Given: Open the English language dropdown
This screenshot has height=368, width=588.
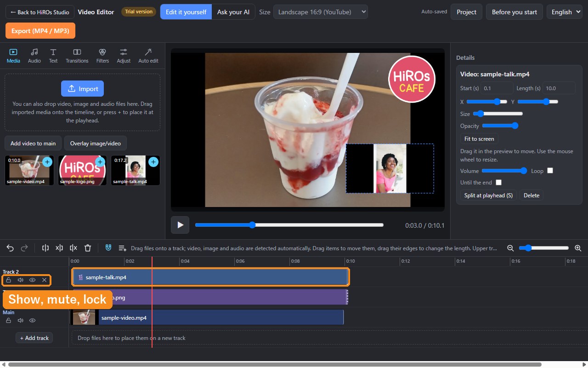Looking at the screenshot, I should [565, 12].
